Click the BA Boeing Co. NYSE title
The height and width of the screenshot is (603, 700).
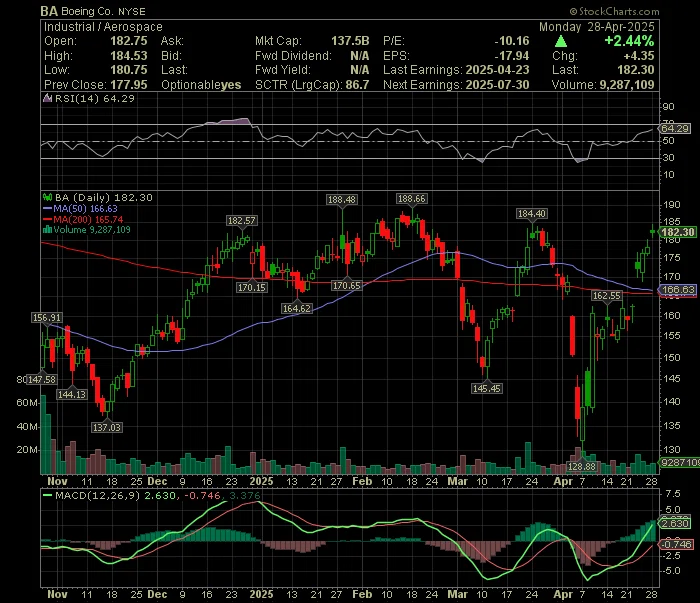click(x=93, y=11)
